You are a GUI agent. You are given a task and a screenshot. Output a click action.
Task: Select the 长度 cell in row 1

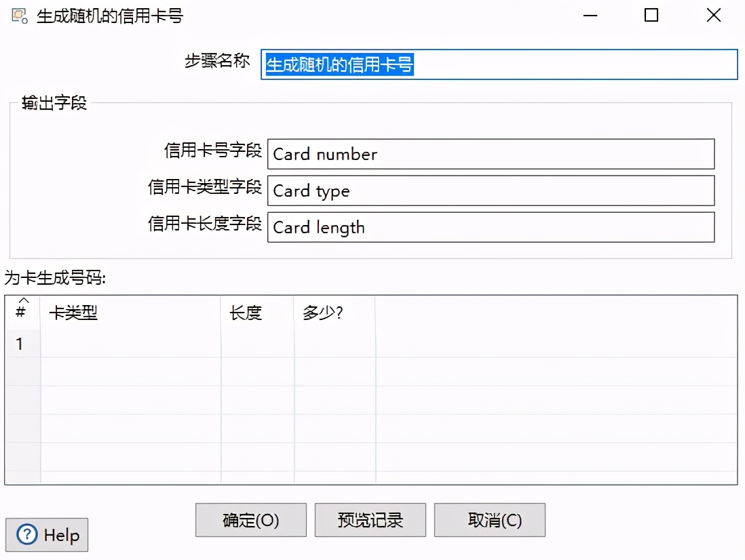point(256,343)
